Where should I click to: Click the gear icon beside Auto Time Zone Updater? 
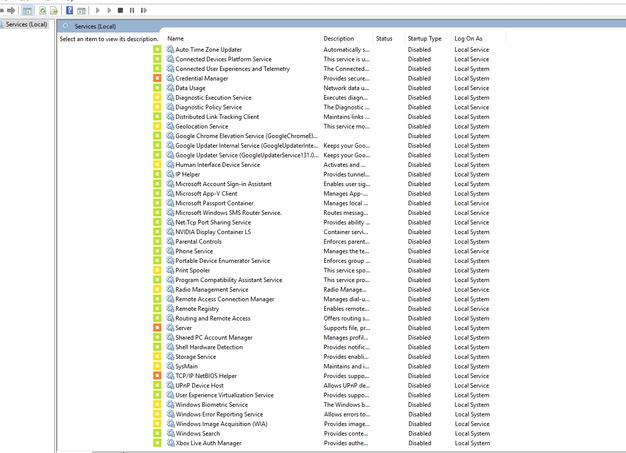coord(170,49)
